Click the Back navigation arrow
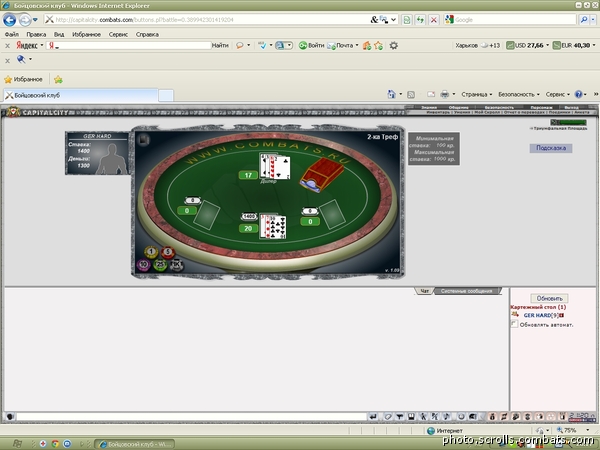This screenshot has height=450, width=600. click(x=10, y=20)
